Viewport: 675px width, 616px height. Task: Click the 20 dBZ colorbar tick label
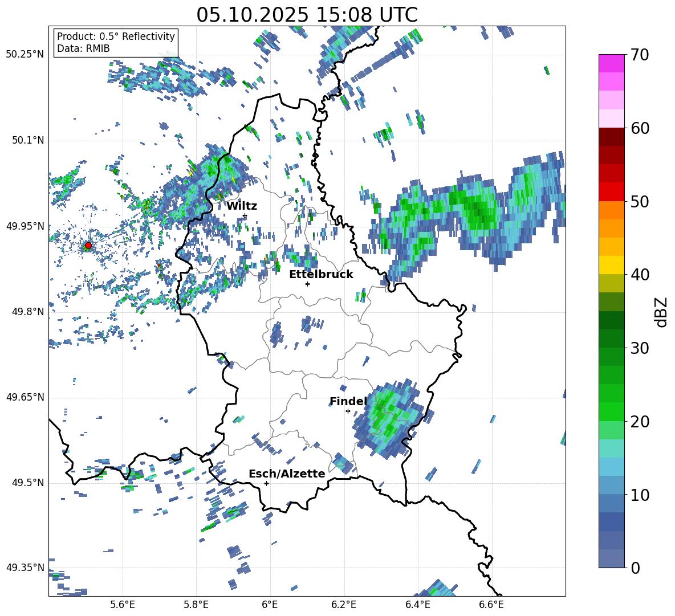(x=640, y=422)
